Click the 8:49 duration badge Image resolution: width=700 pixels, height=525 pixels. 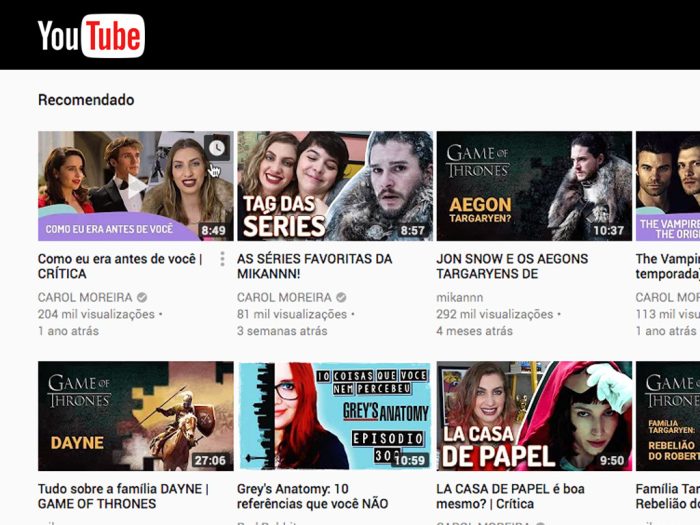point(213,230)
